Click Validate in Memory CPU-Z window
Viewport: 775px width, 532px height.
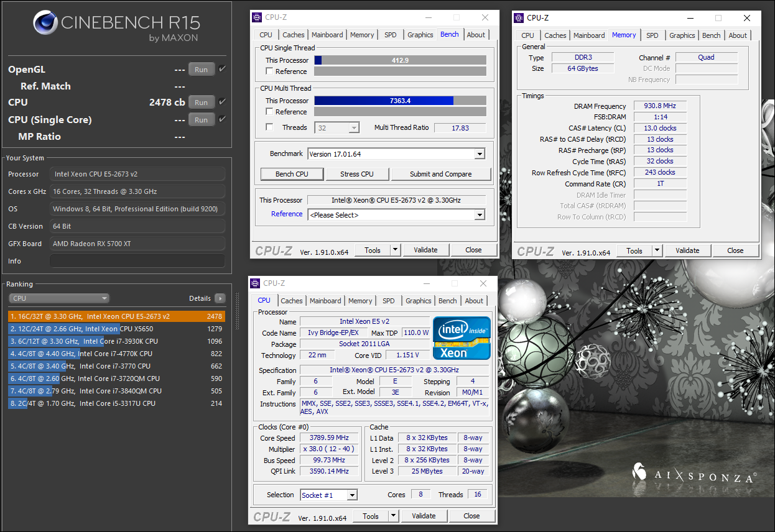[687, 250]
